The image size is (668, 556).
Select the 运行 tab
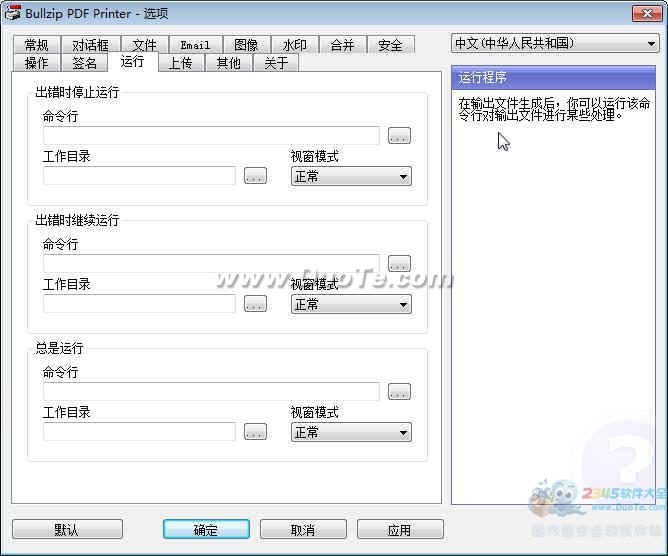(x=132, y=62)
